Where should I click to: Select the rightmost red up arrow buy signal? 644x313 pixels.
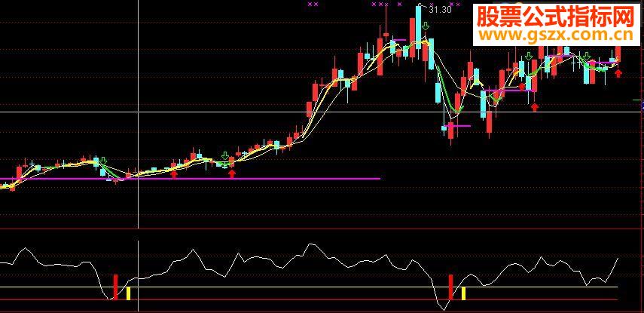(618, 74)
